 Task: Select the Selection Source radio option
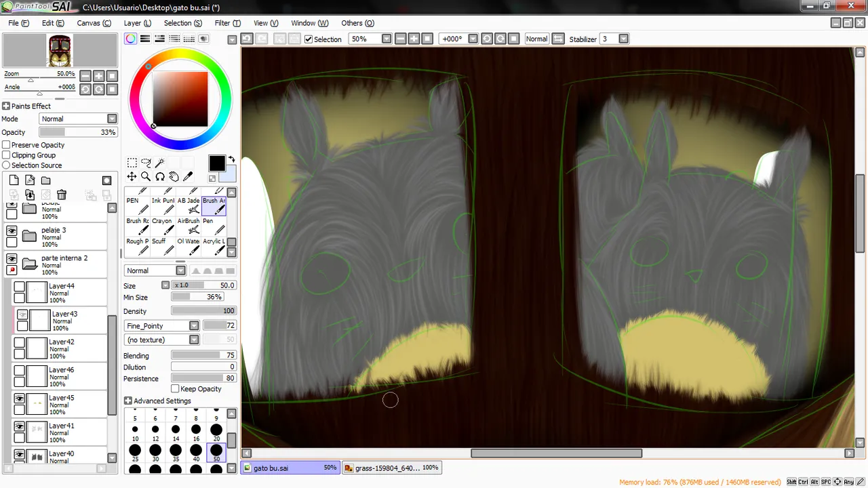[x=6, y=165]
